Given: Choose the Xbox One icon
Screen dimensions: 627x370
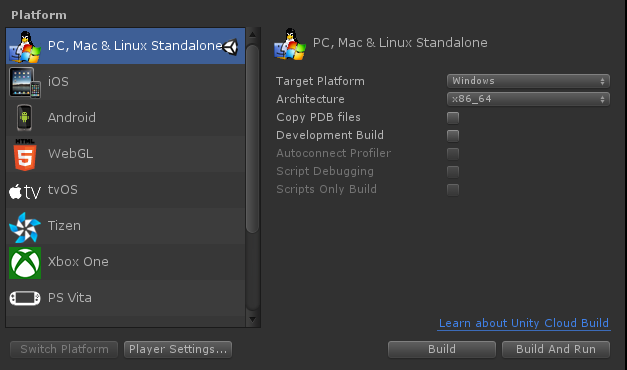Looking at the screenshot, I should pyautogui.click(x=25, y=263).
